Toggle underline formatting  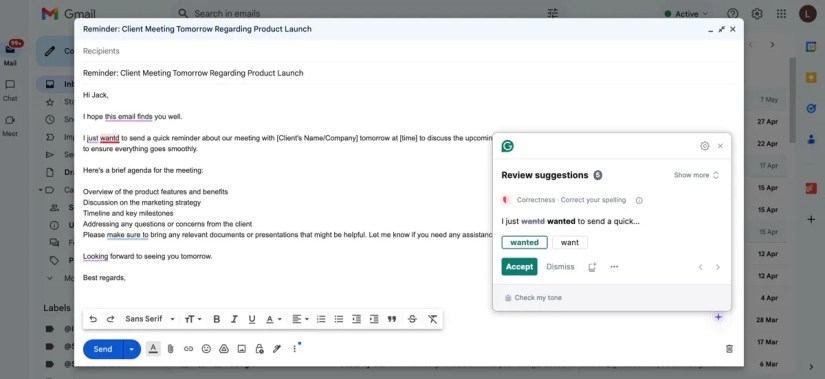(x=251, y=319)
